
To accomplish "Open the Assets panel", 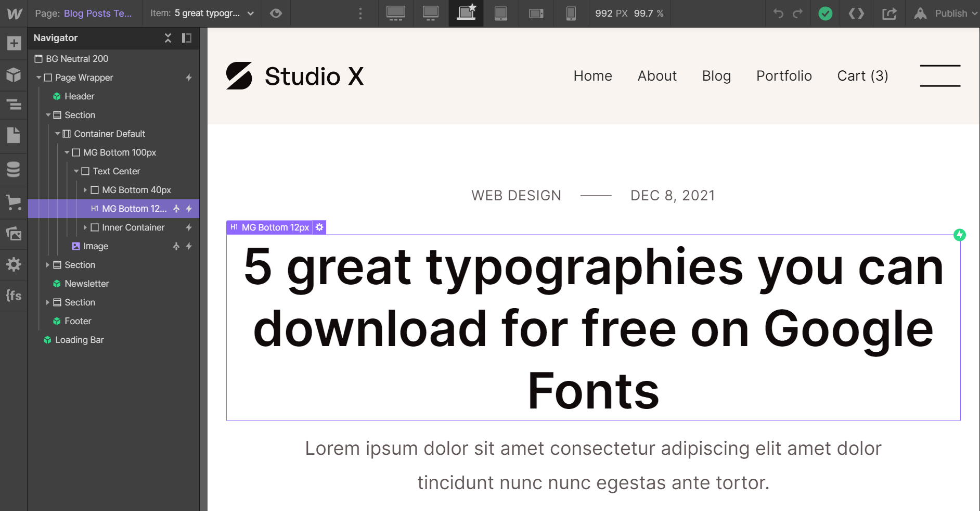I will coord(14,233).
